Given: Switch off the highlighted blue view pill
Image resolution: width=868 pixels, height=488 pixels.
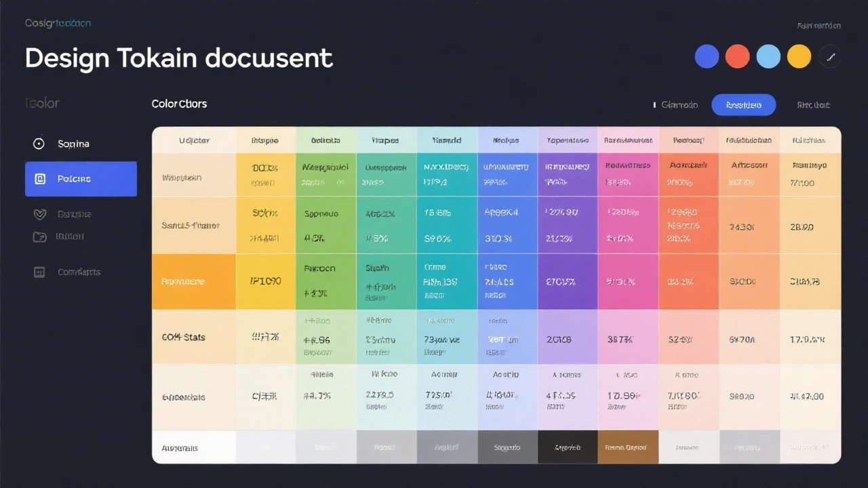Looking at the screenshot, I should pos(743,105).
